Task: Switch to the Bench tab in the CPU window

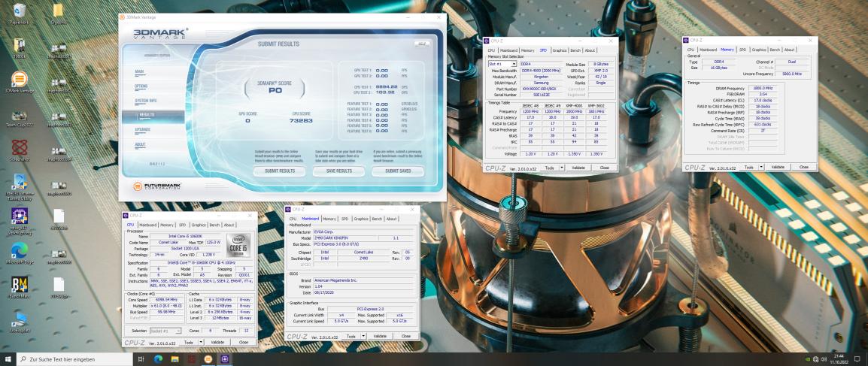Action: click(214, 225)
